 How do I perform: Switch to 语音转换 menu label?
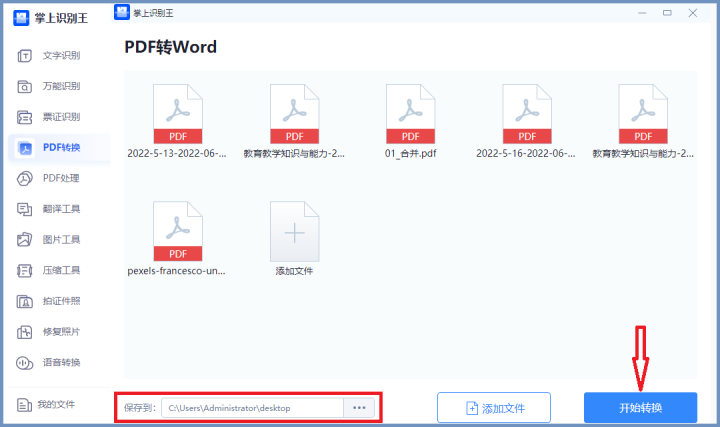(62, 363)
